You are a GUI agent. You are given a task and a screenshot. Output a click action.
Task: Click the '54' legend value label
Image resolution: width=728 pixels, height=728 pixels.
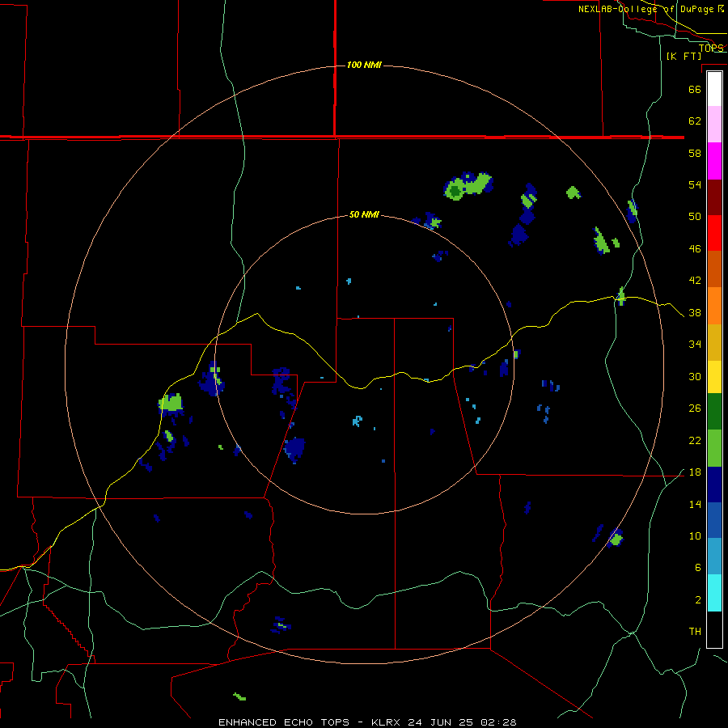tap(695, 184)
